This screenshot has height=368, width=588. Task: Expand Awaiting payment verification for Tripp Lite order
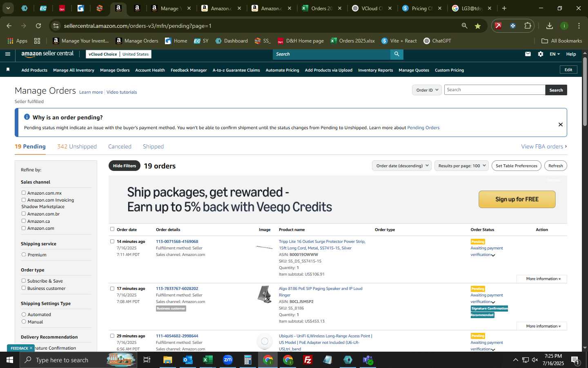pos(493,255)
